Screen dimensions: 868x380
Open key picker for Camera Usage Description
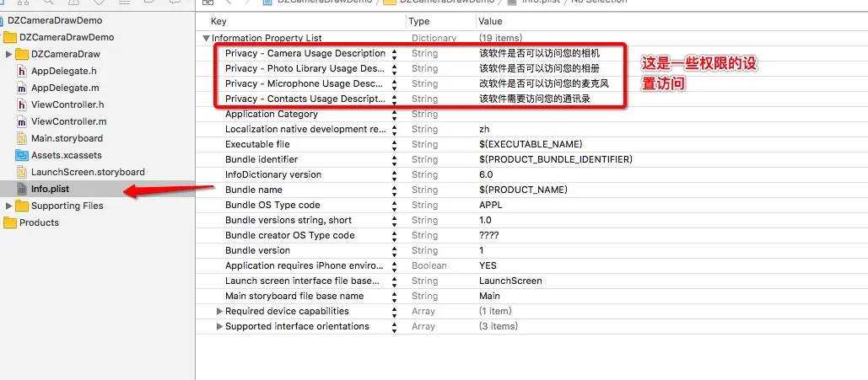tap(394, 54)
